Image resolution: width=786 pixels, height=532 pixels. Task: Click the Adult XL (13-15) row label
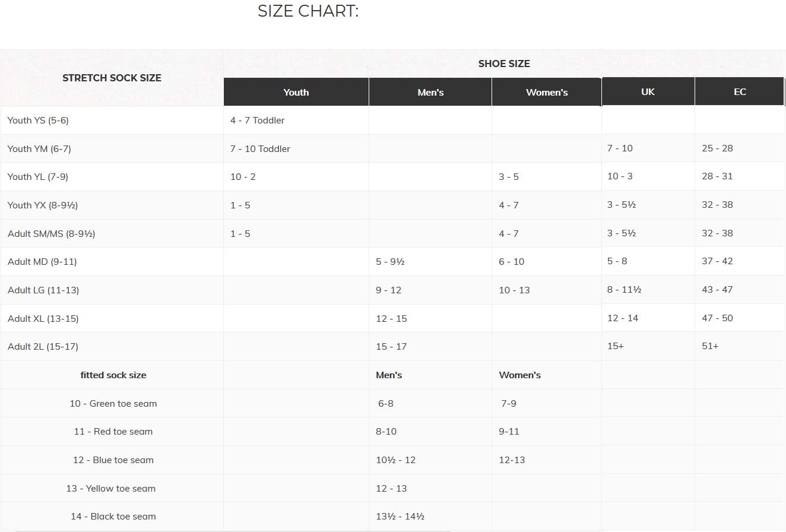pos(43,318)
